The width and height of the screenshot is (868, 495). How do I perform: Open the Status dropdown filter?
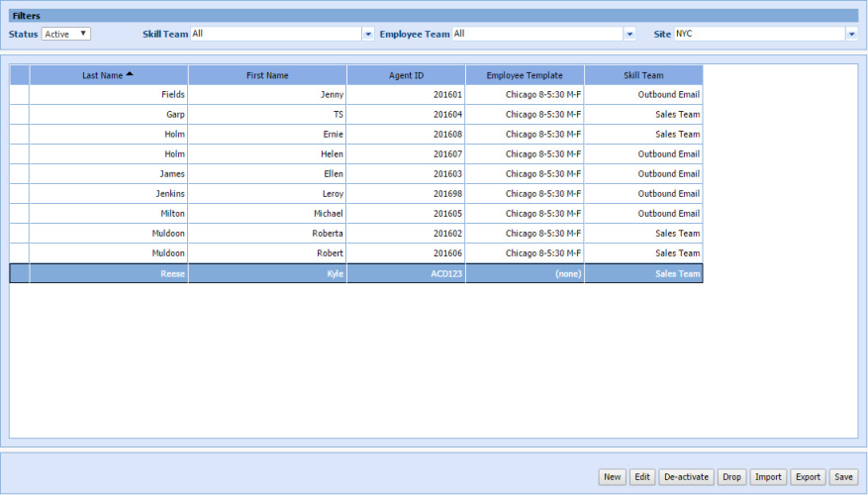(x=66, y=34)
